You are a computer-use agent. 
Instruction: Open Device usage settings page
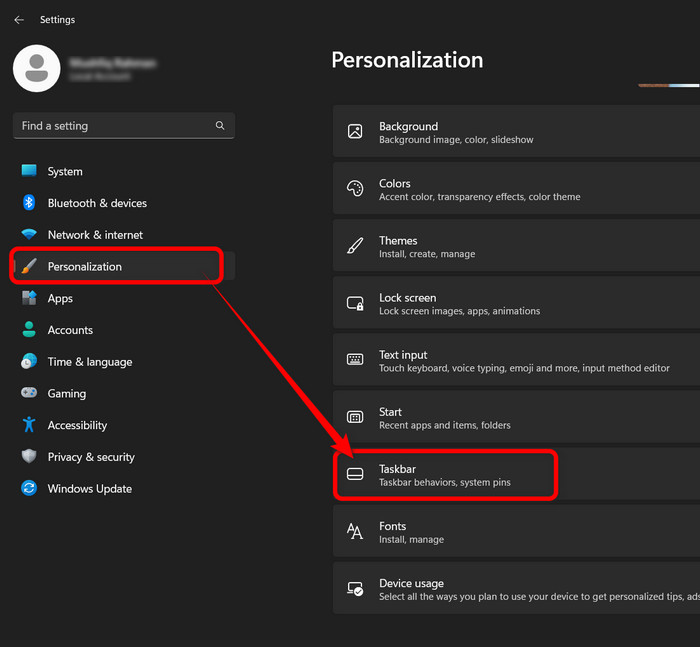point(516,589)
